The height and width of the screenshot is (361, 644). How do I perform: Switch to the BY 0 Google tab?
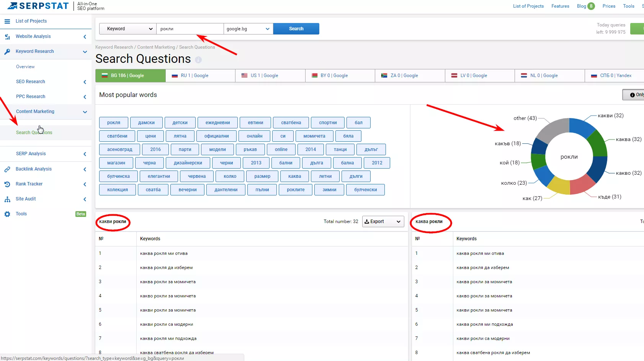(x=340, y=75)
